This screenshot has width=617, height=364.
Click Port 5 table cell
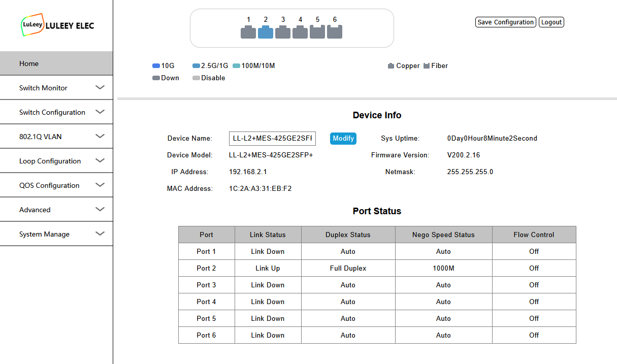(207, 318)
